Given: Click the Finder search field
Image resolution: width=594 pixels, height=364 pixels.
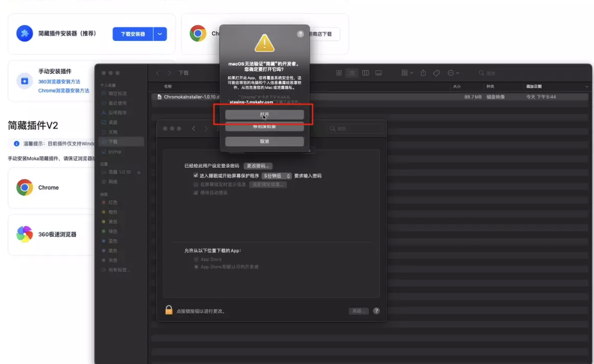Looking at the screenshot, I should pyautogui.click(x=531, y=73).
